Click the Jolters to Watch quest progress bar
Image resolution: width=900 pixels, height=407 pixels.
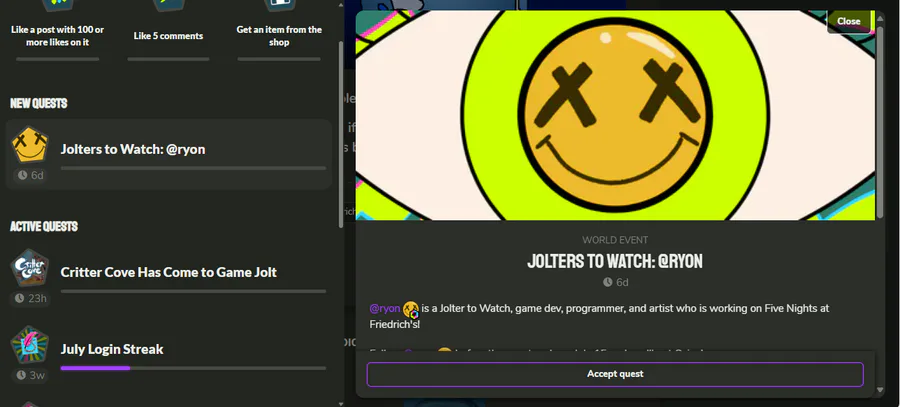pos(193,168)
